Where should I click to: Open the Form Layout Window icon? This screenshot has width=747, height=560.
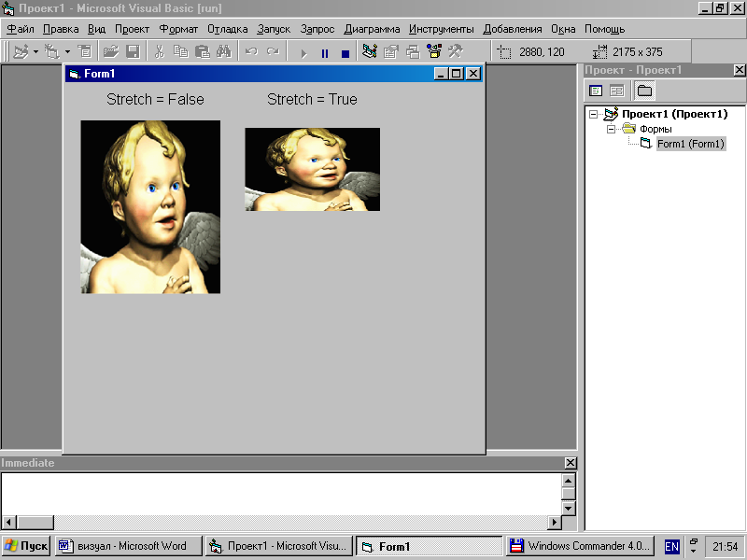tap(413, 51)
